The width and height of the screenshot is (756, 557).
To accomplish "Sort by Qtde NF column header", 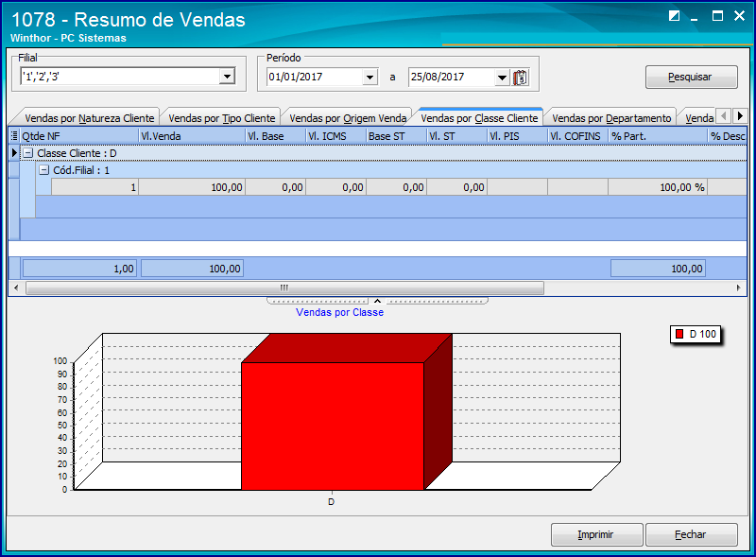I will click(x=79, y=136).
